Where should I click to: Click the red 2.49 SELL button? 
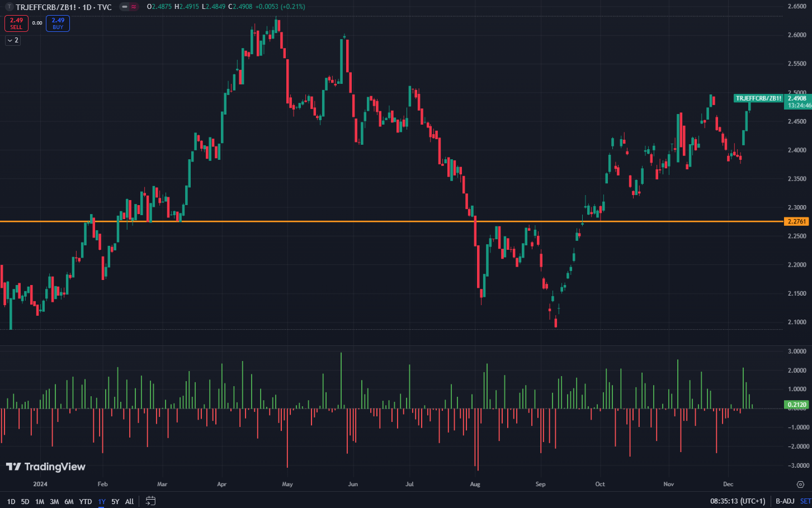(16, 23)
